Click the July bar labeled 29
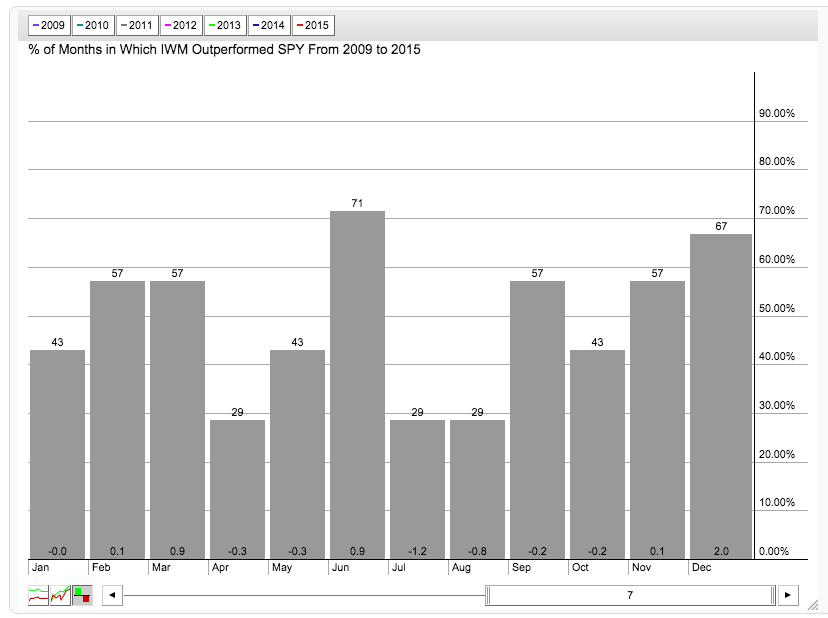 click(417, 490)
